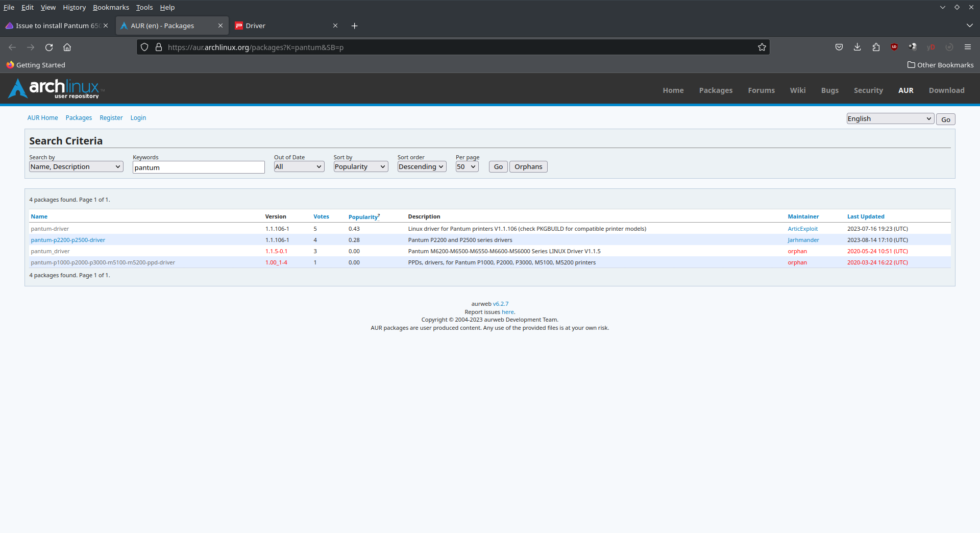Viewport: 980px width, 533px height.
Task: Click the dark reader-style extension icon
Action: tap(913, 47)
